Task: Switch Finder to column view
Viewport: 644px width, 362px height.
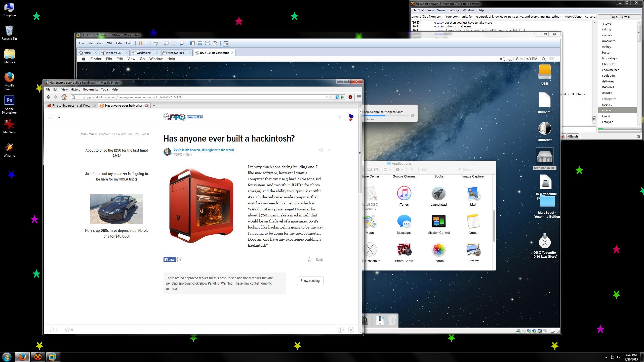Action: [x=370, y=169]
